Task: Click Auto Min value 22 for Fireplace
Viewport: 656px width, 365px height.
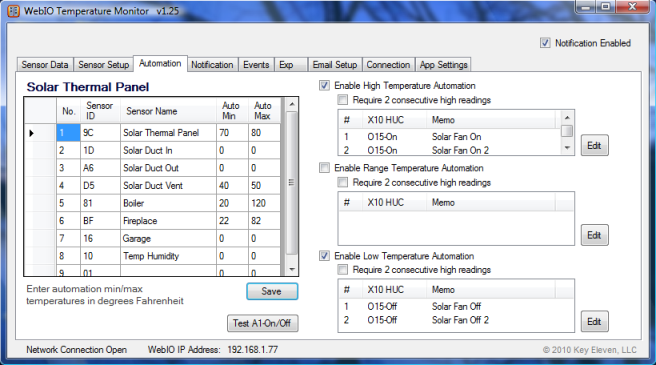Action: [x=233, y=221]
